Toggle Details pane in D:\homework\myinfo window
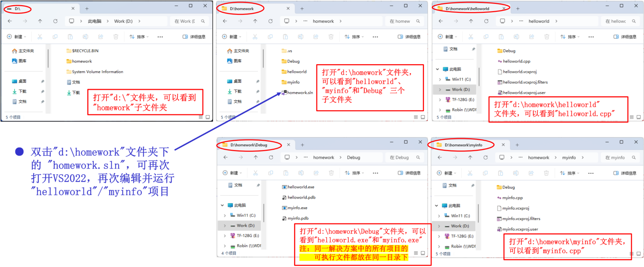The height and width of the screenshot is (267, 644). (x=625, y=173)
